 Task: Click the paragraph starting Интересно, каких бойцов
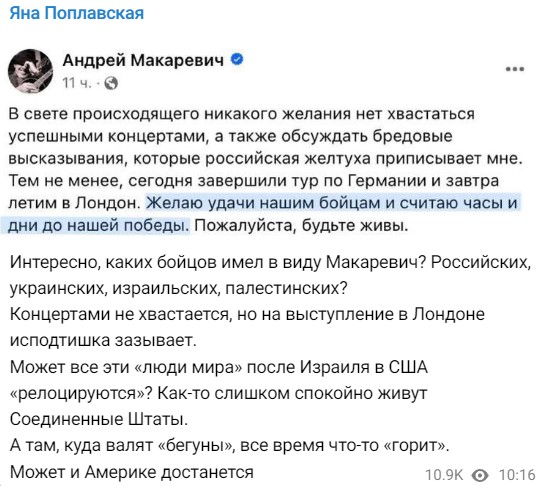click(270, 275)
